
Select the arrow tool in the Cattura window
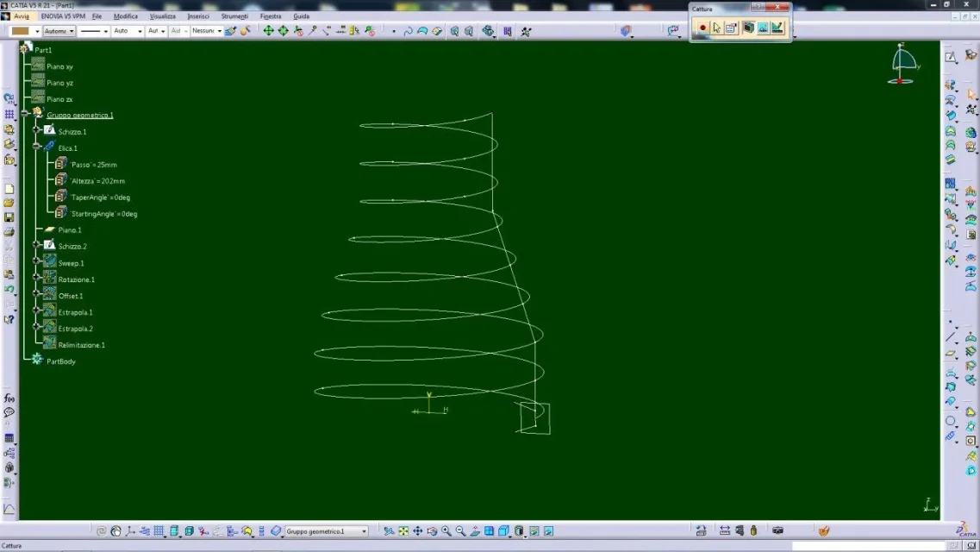pyautogui.click(x=716, y=27)
